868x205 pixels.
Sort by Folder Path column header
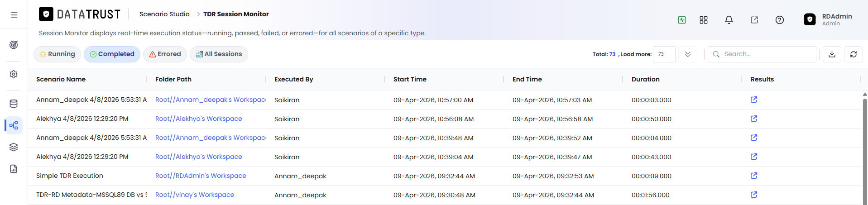173,79
